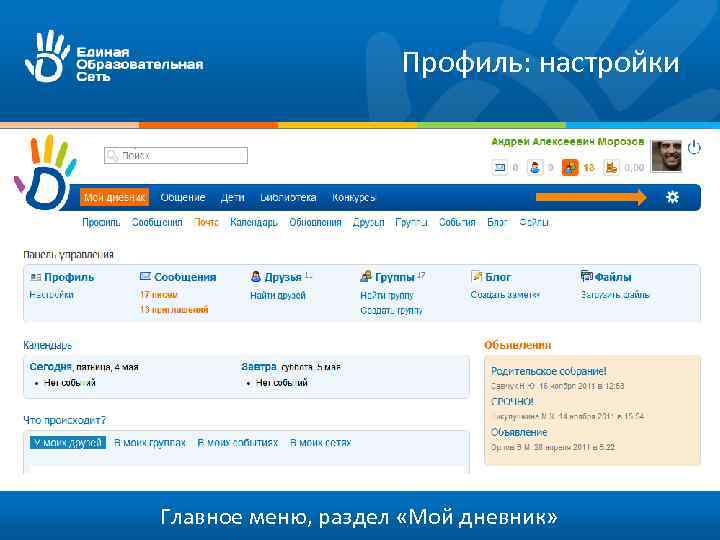The width and height of the screenshot is (720, 540).
Task: Click envelope icon beside Сообщения heading
Action: pyautogui.click(x=145, y=276)
